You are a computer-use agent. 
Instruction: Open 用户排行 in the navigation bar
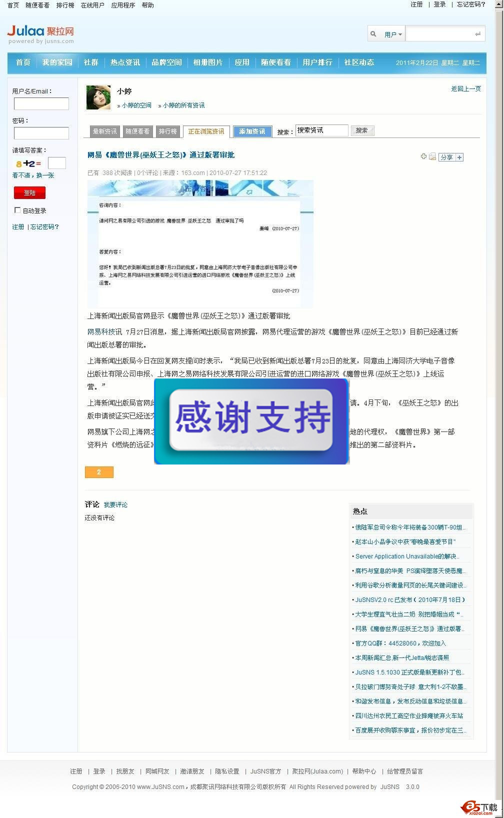click(x=317, y=62)
